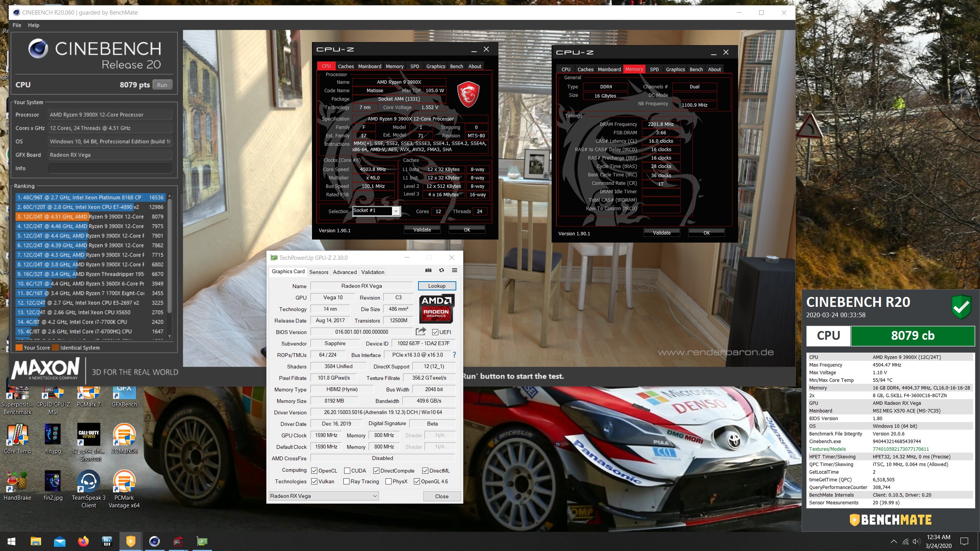
Task: Click taskbar clock showing 12:34 AM
Action: [x=938, y=541]
